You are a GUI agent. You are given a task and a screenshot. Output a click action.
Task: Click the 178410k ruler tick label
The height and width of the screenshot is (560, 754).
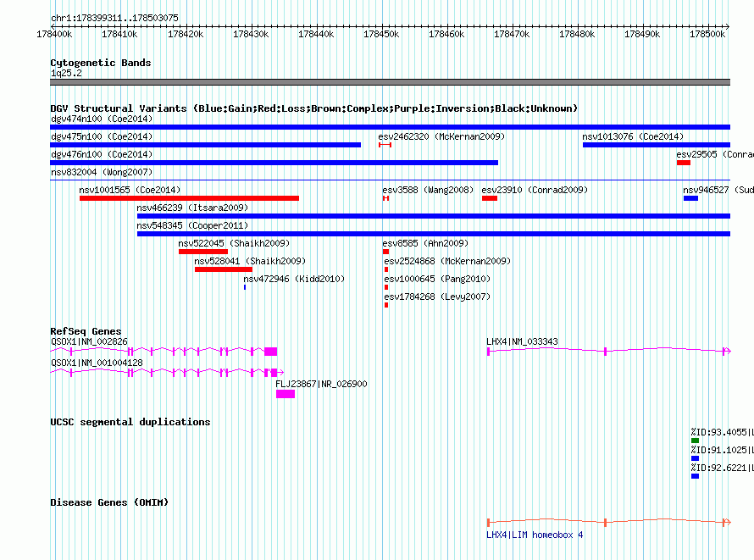pyautogui.click(x=119, y=34)
